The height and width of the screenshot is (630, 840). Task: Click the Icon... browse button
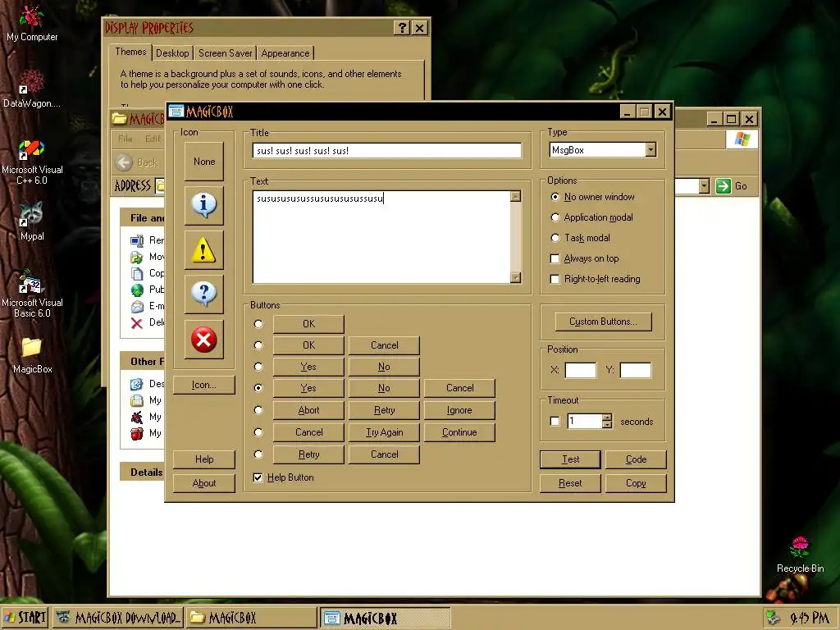[x=204, y=385]
